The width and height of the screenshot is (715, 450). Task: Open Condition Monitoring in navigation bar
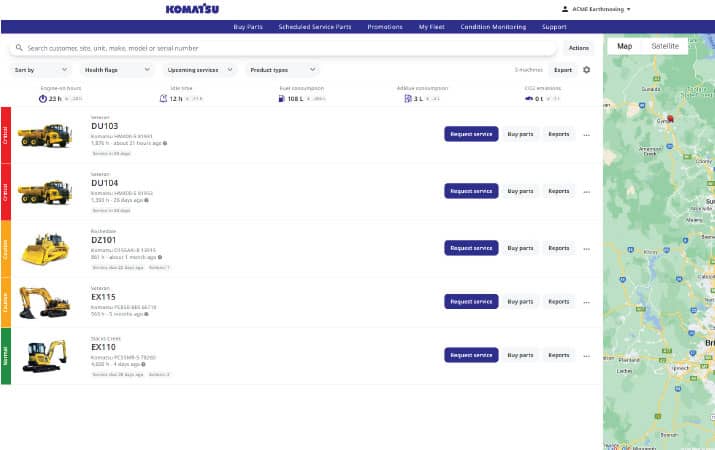[494, 27]
